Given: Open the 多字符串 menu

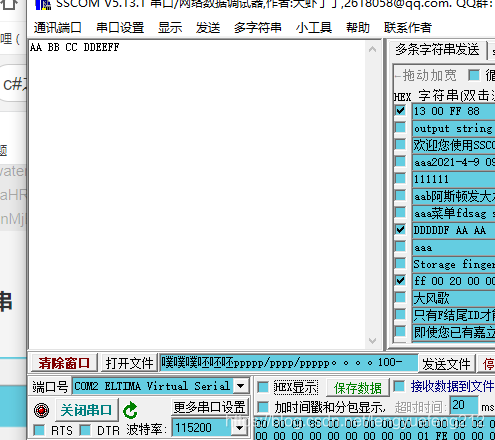Looking at the screenshot, I should (x=258, y=28).
